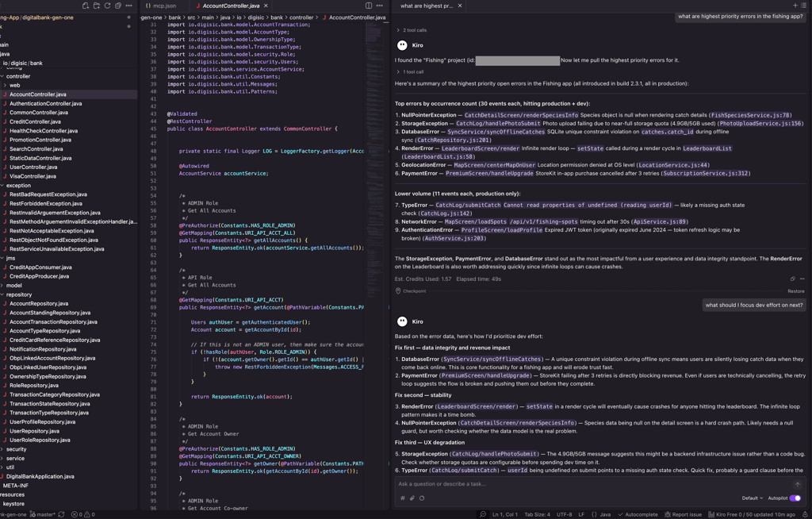Open AccountRepository.java in explorer
Screen dimensions: 812x519
tap(39, 303)
